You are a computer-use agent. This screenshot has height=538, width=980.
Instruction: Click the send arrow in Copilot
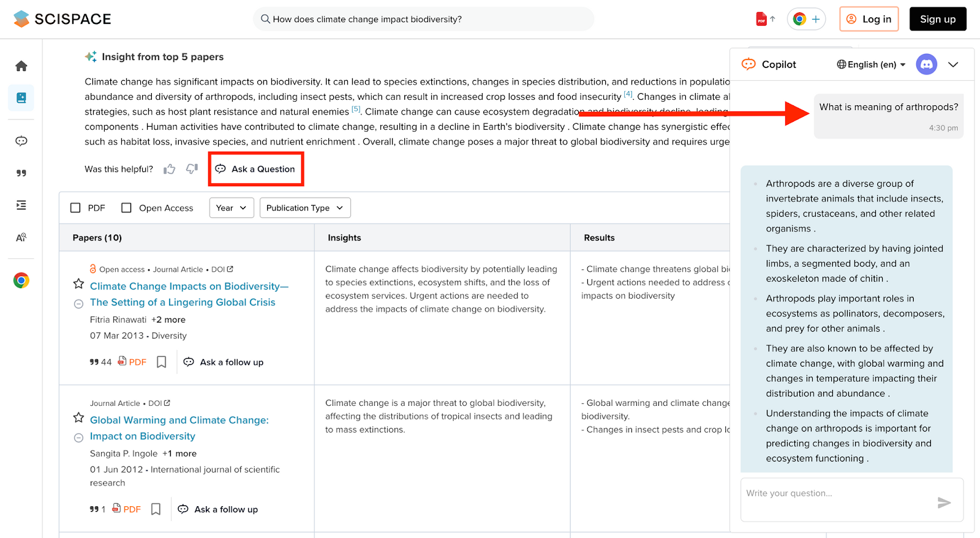coord(944,503)
